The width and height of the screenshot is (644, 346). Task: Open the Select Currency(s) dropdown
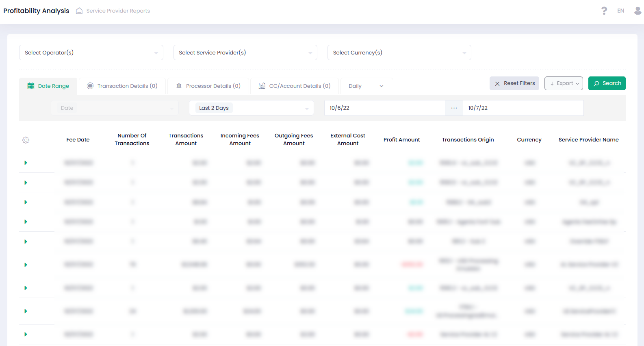tap(399, 53)
